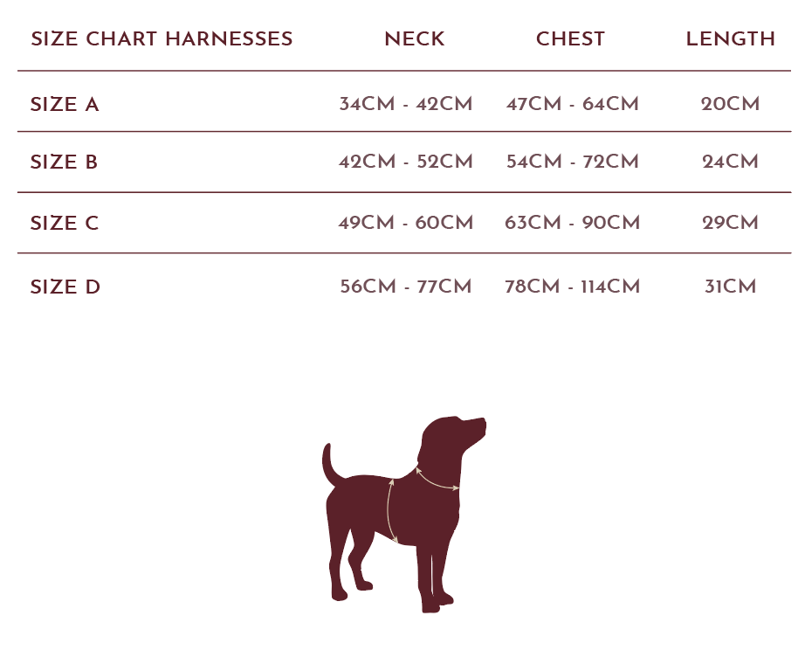Click neck value 42CM - 52CM
Screen dimensions: 812x650
(406, 162)
